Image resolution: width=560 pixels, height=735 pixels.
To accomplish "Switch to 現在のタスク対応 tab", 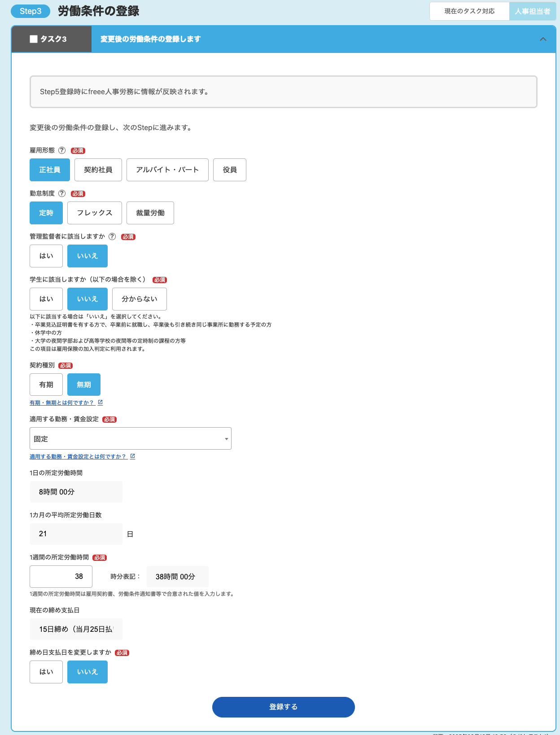I will click(x=469, y=11).
